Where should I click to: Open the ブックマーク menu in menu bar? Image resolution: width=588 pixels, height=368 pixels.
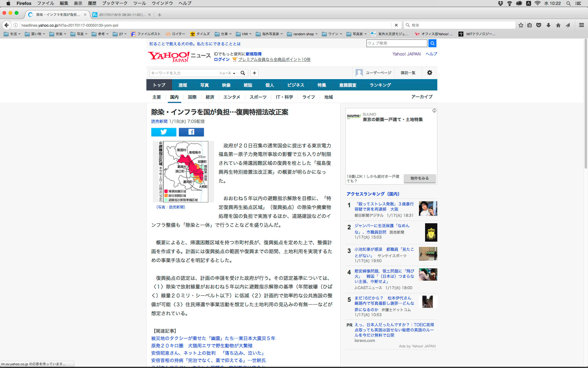[x=115, y=3]
